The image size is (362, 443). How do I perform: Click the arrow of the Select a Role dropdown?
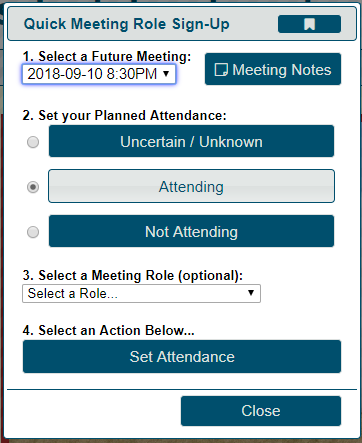[251, 293]
